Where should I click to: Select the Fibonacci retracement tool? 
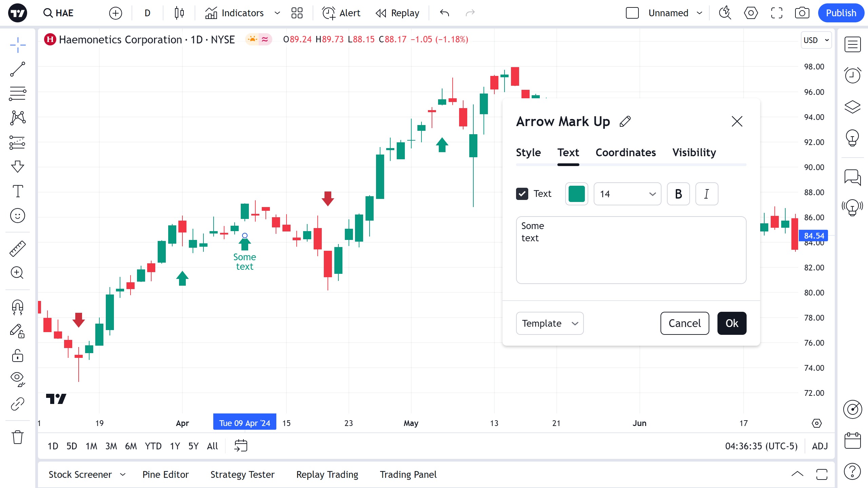click(18, 94)
